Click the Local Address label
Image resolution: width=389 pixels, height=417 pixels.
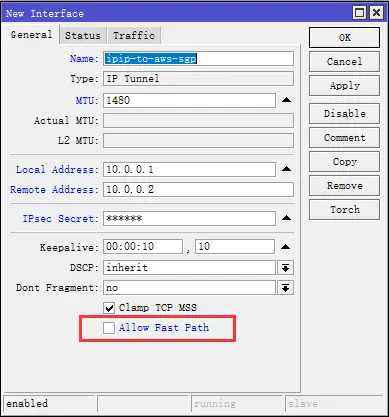click(x=57, y=170)
